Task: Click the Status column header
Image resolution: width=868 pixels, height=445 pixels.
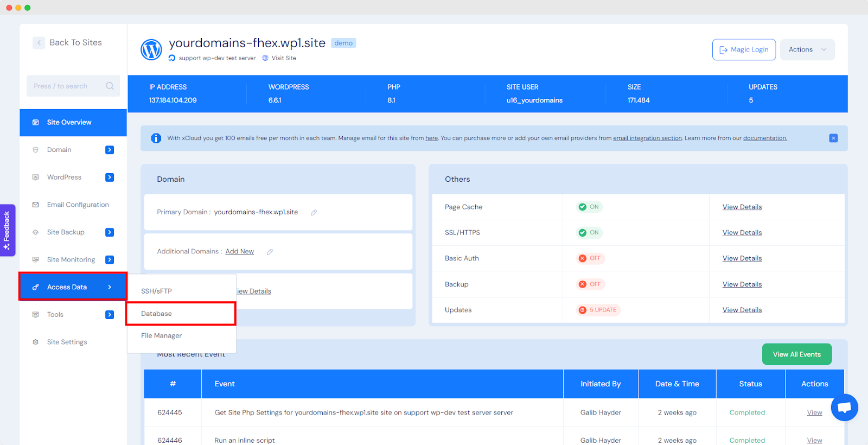Action: point(750,384)
